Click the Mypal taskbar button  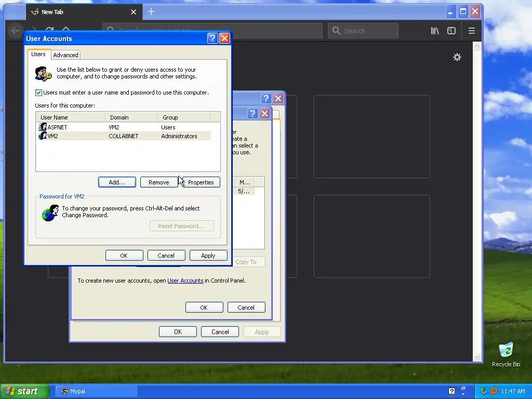[x=96, y=391]
